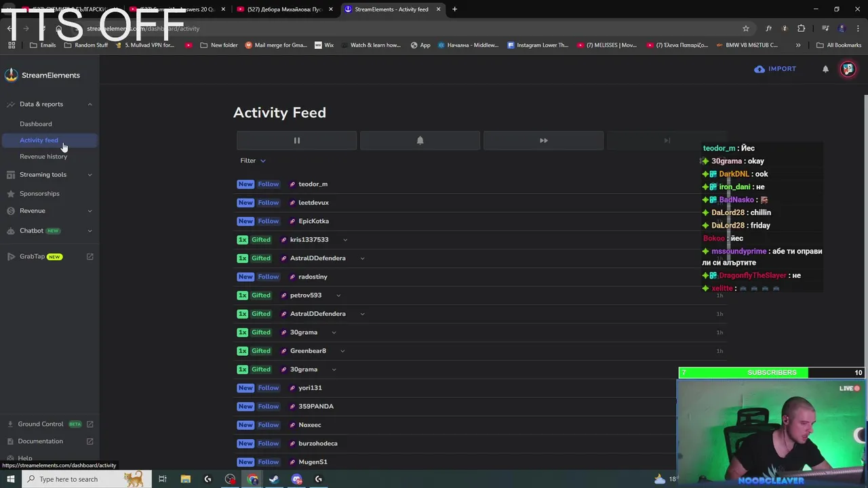Click leetdevux follower name
The image size is (868, 488).
coord(313,203)
